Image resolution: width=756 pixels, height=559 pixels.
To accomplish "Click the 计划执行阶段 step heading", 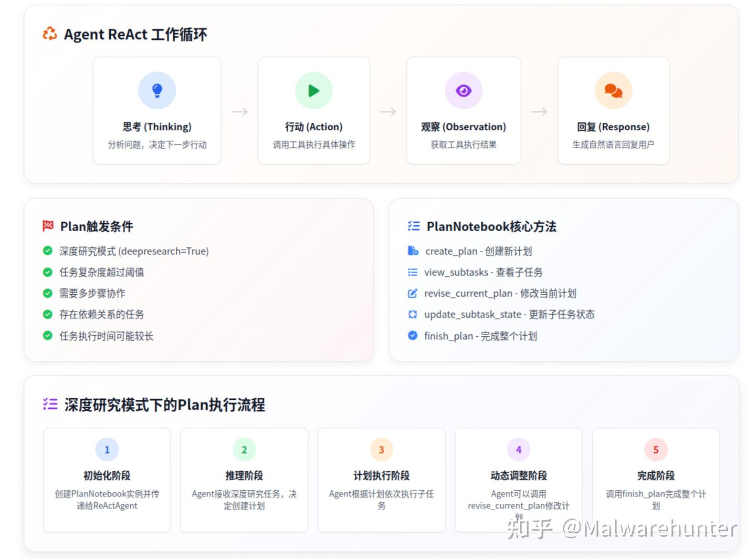I will point(382,475).
